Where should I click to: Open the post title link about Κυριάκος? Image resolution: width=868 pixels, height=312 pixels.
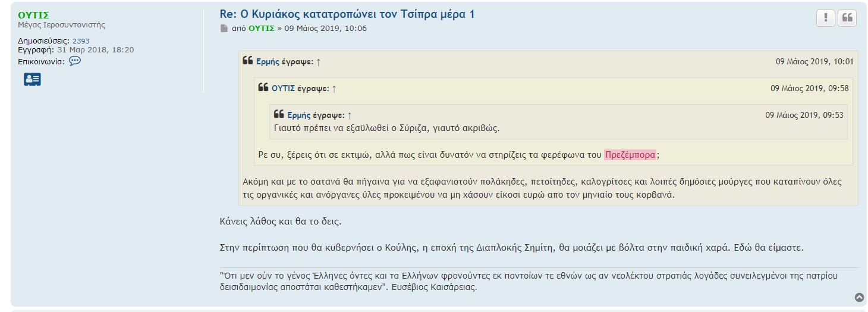[x=347, y=14]
